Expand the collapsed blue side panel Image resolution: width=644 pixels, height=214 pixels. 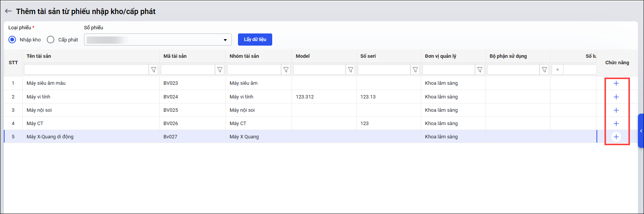(x=641, y=131)
